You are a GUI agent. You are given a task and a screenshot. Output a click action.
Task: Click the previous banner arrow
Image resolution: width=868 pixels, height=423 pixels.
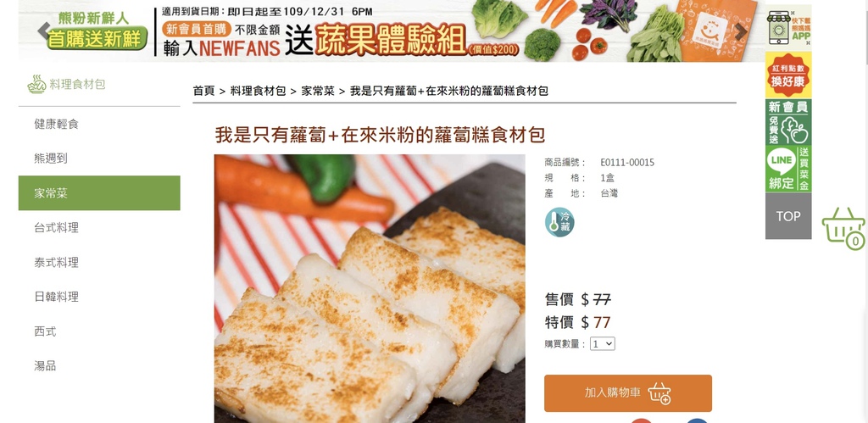coord(44,31)
